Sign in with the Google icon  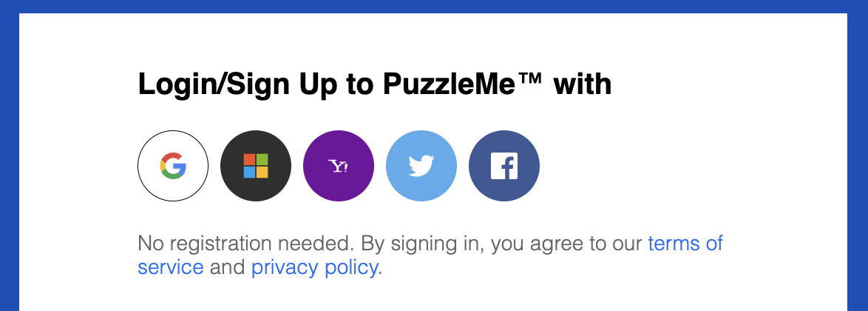pyautogui.click(x=173, y=166)
